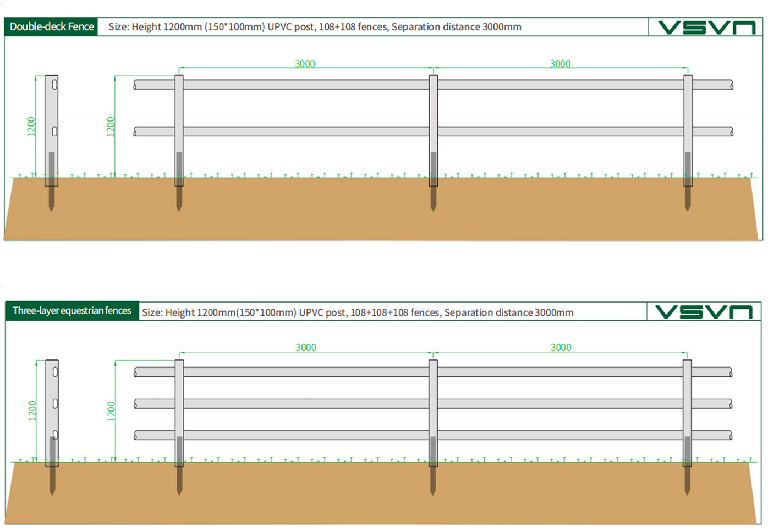Click the right 3000 dimension in the double-deck diagram
The height and width of the screenshot is (532, 768).
tap(560, 64)
